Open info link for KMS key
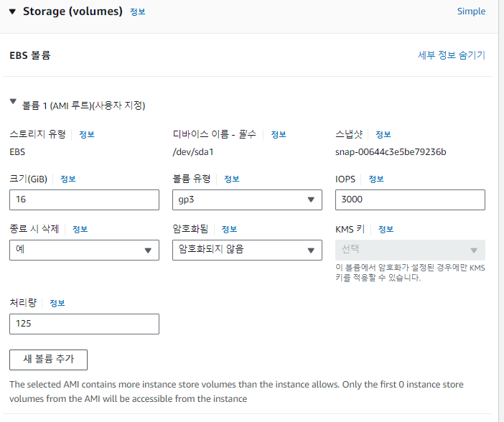 tap(386, 229)
